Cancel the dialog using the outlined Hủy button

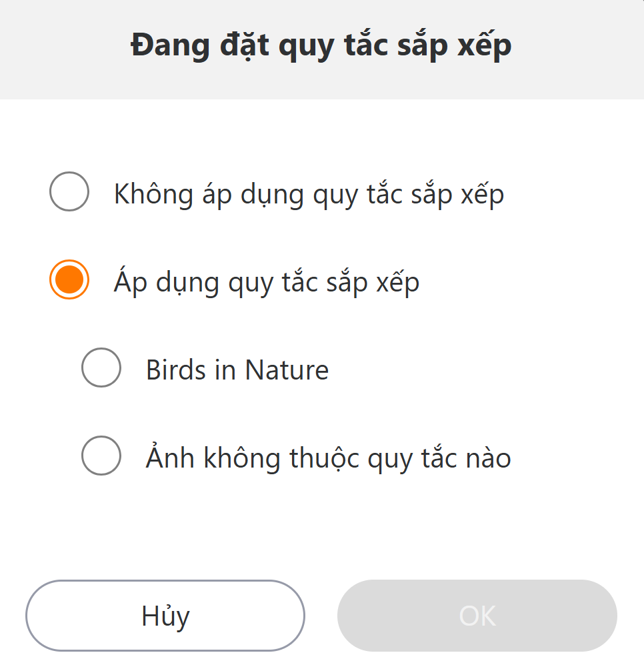[165, 615]
